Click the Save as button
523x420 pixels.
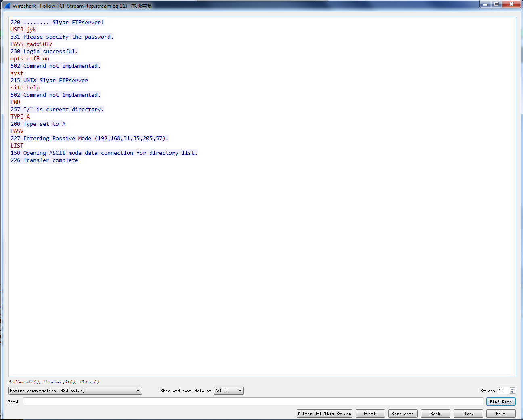pyautogui.click(x=403, y=414)
